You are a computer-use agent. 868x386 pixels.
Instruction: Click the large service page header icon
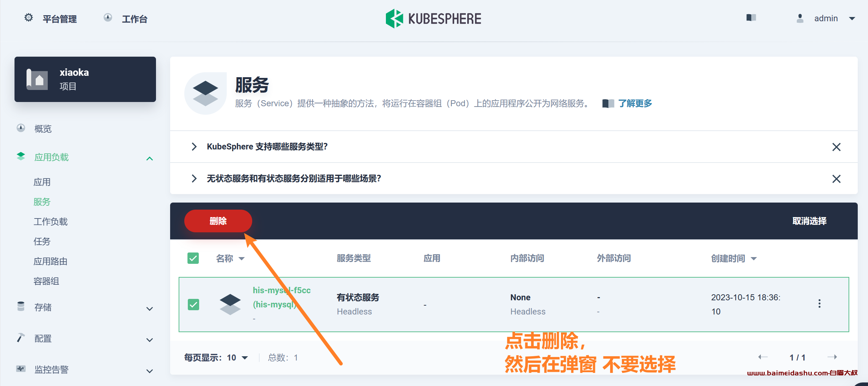click(x=206, y=93)
